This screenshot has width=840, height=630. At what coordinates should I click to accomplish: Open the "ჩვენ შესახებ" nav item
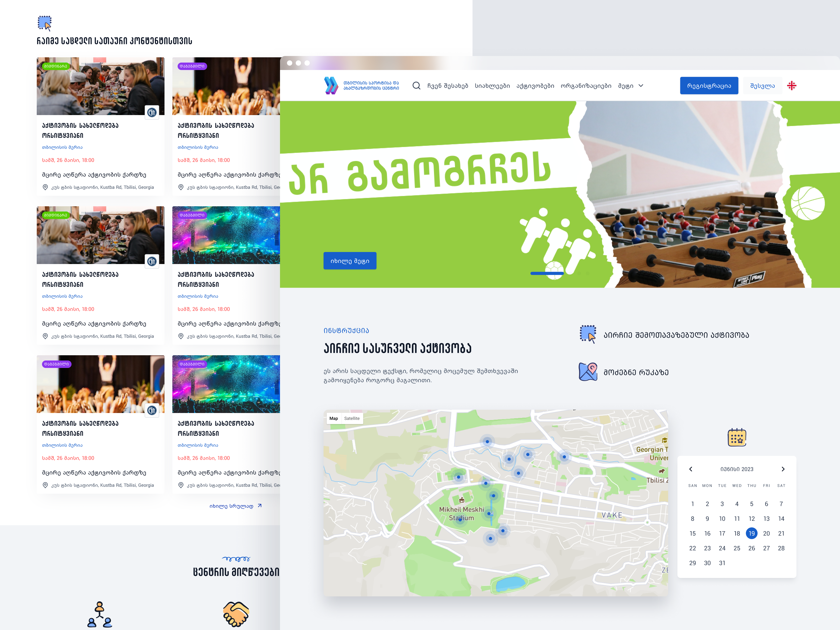447,86
